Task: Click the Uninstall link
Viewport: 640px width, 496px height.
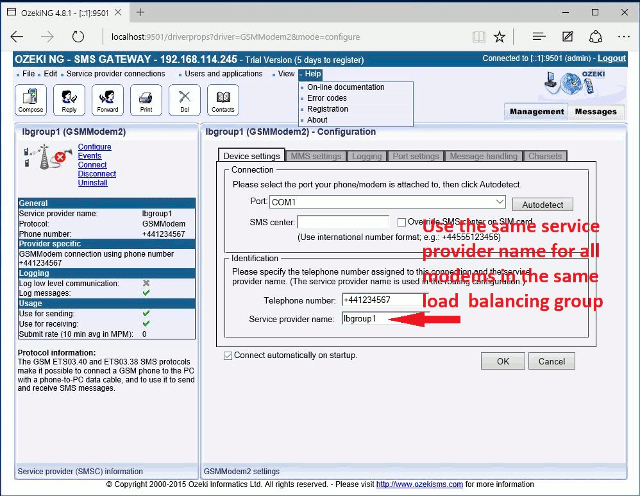Action: coord(92,182)
